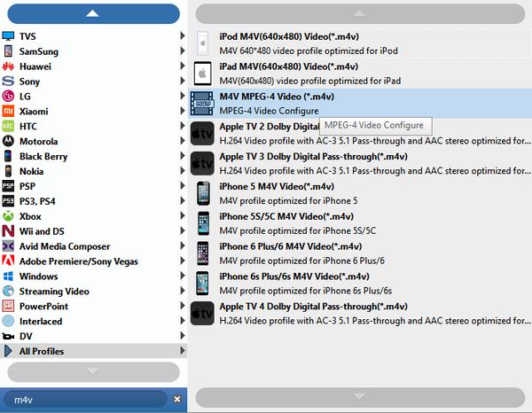The width and height of the screenshot is (532, 413).
Task: Expand the Xiaomi submenu arrow
Action: pos(182,111)
